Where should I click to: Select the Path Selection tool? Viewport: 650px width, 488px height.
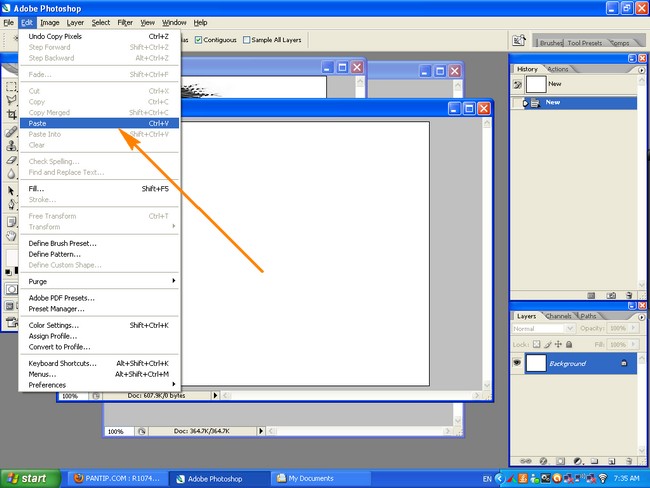(11, 191)
